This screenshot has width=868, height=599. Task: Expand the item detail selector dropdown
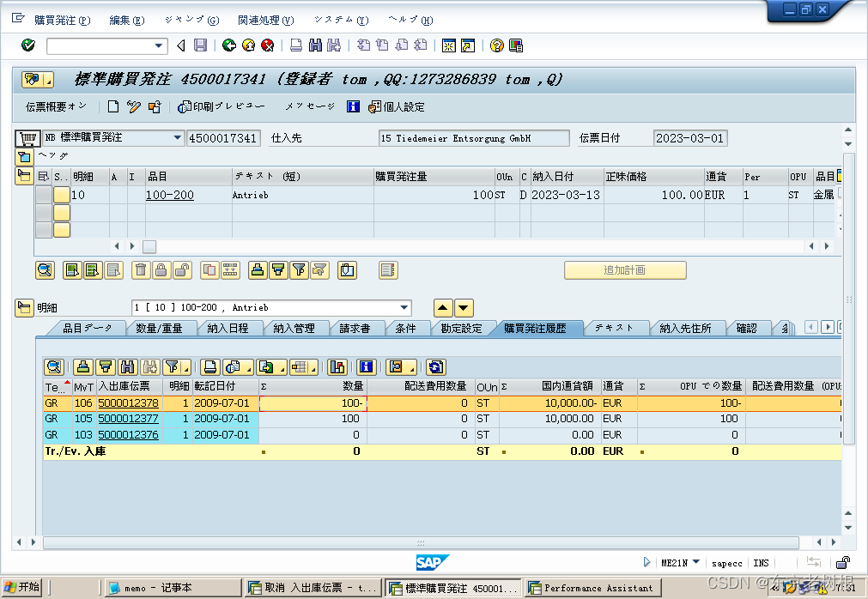point(404,308)
